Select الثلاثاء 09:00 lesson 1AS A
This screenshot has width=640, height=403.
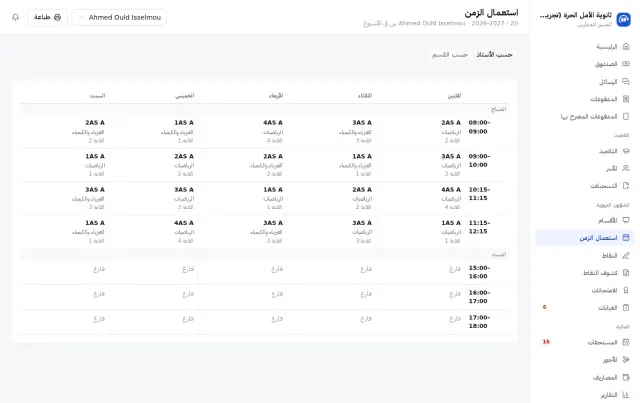(x=355, y=165)
